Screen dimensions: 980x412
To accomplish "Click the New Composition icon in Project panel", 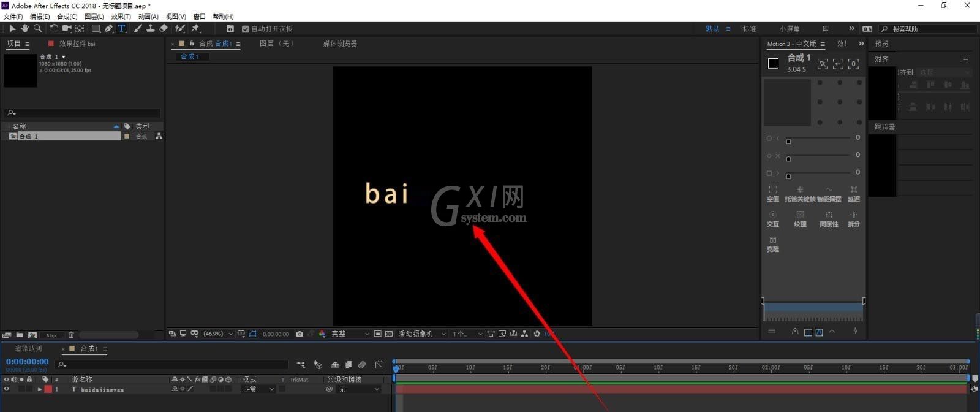I will pyautogui.click(x=32, y=335).
